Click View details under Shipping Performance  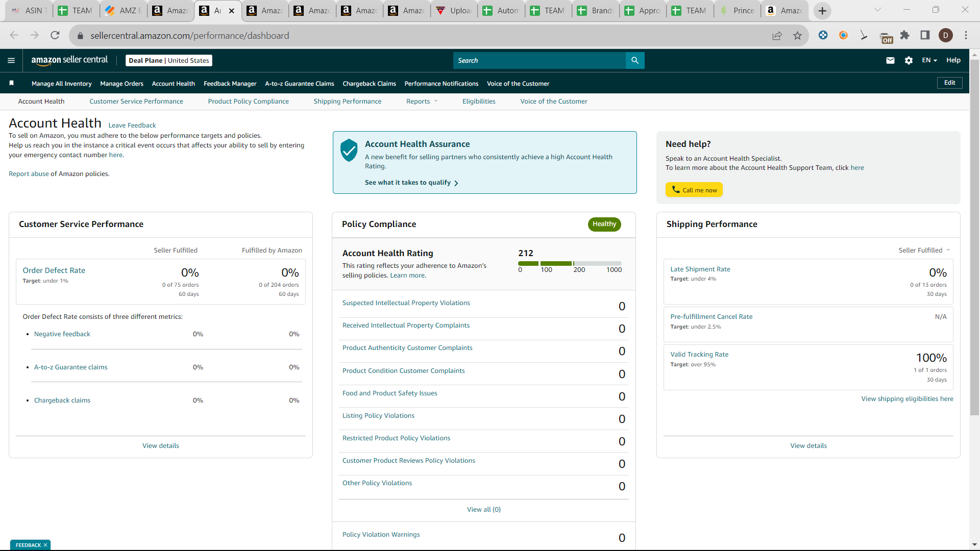(x=808, y=446)
